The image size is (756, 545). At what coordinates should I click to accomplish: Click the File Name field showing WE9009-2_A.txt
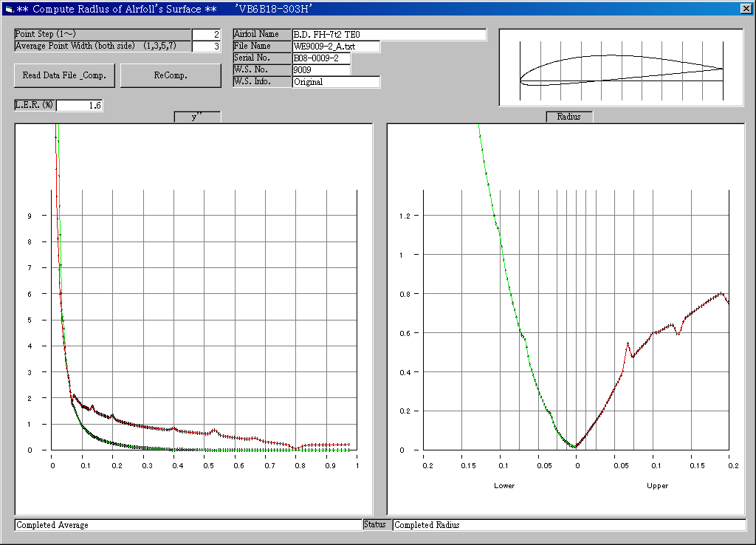(x=336, y=47)
